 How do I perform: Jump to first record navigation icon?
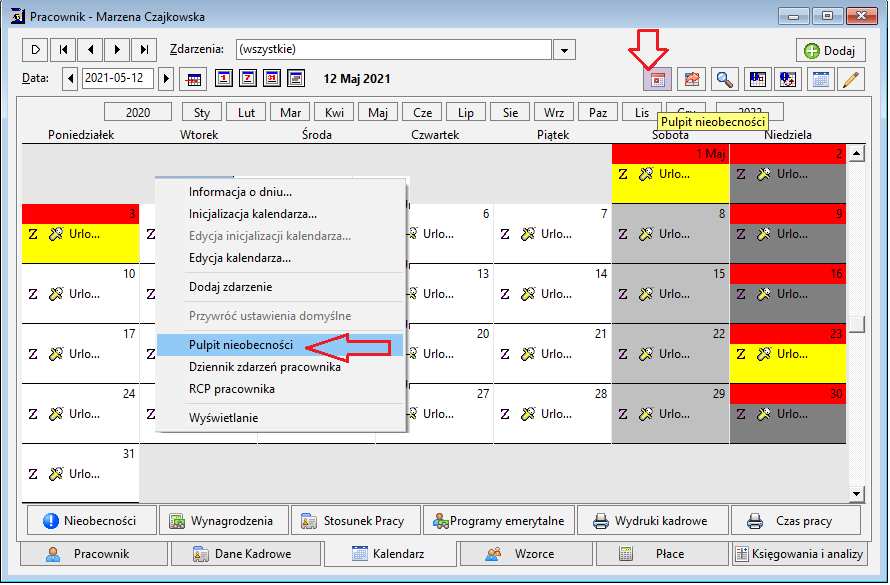tap(63, 50)
